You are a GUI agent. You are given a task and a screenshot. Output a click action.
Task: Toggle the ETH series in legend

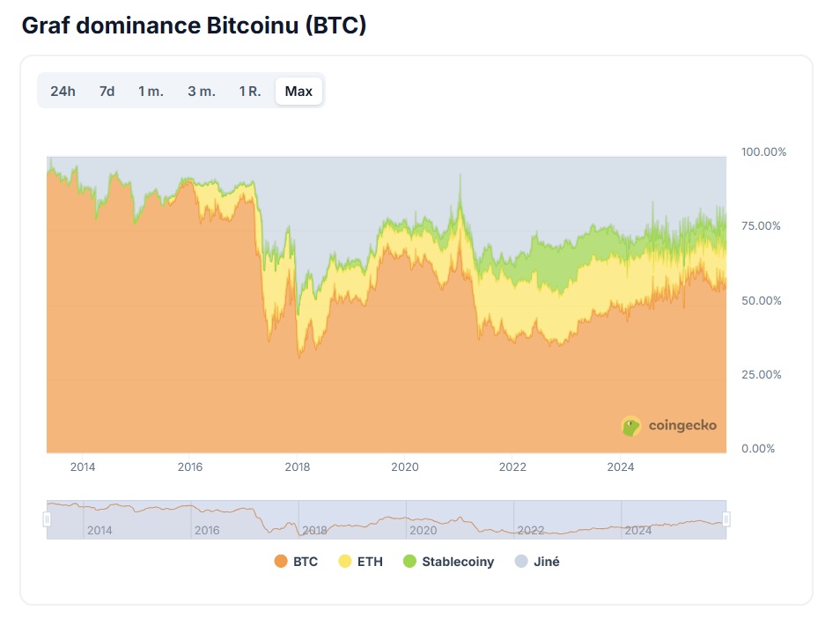pos(370,562)
